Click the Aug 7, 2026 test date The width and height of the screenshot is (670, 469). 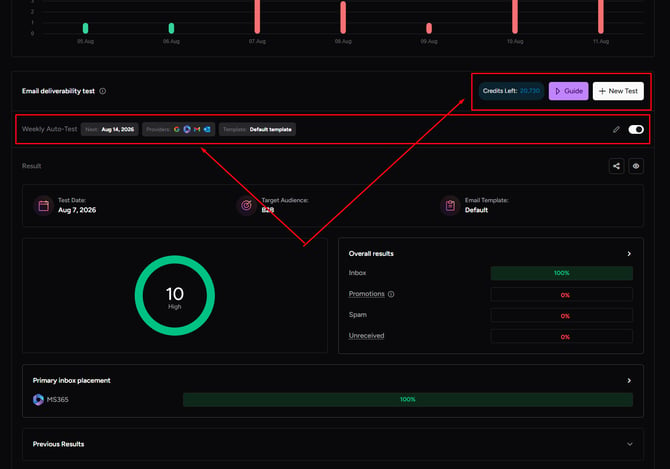click(x=77, y=210)
